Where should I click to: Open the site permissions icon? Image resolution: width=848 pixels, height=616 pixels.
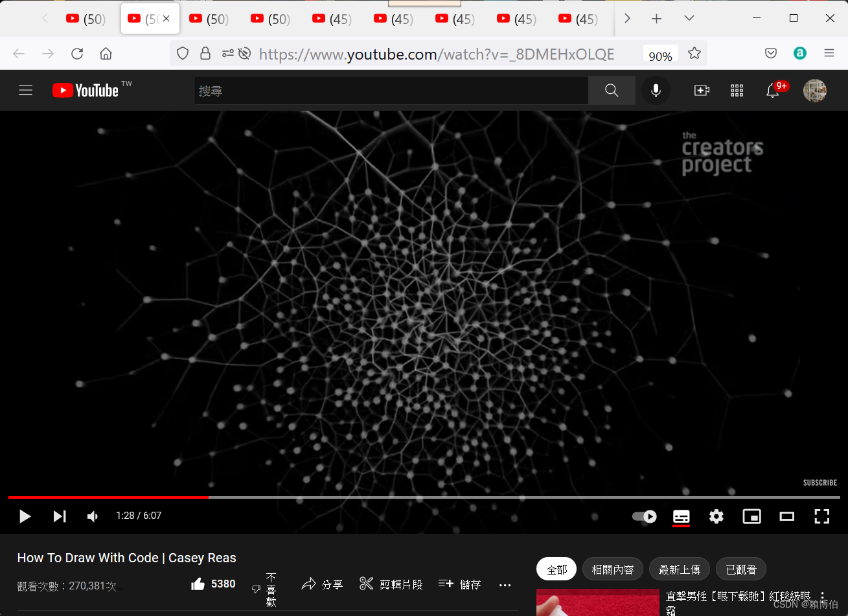point(227,54)
